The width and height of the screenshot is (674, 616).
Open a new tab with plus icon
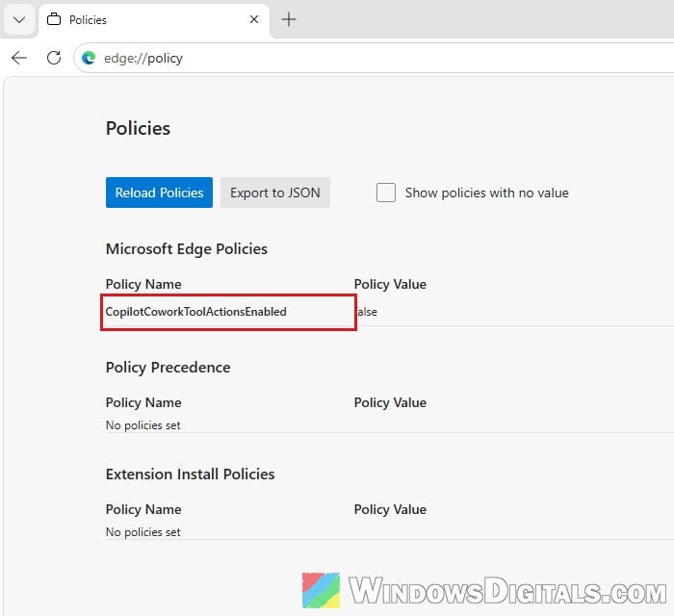tap(289, 19)
